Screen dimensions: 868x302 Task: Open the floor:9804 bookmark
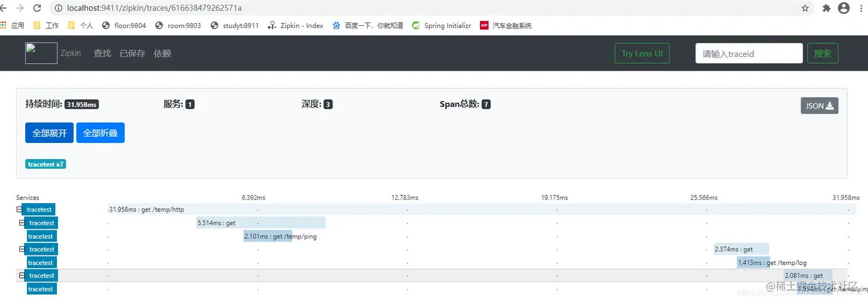(124, 25)
